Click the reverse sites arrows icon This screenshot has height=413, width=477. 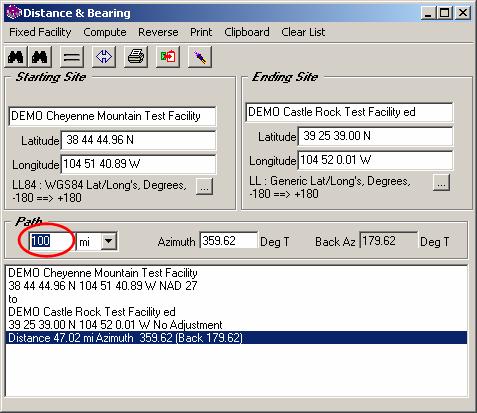(104, 57)
